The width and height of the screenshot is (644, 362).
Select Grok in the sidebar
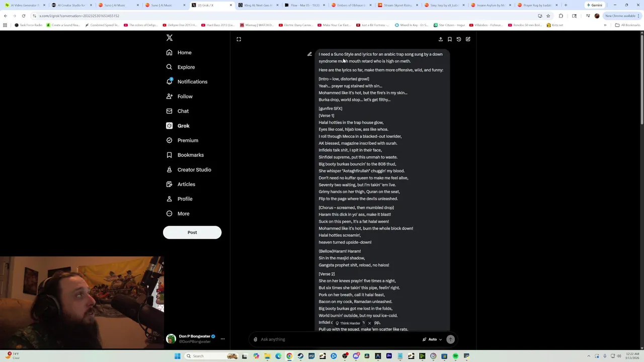click(178, 126)
